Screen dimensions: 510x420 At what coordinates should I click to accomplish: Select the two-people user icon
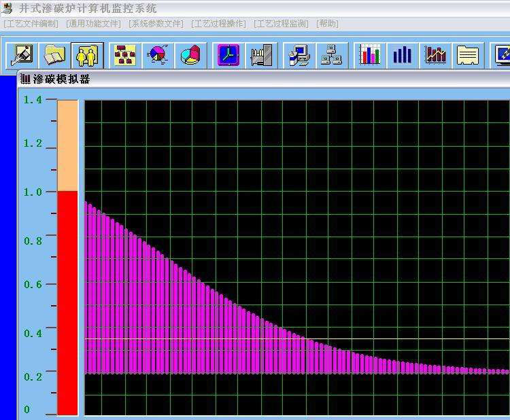[88, 55]
